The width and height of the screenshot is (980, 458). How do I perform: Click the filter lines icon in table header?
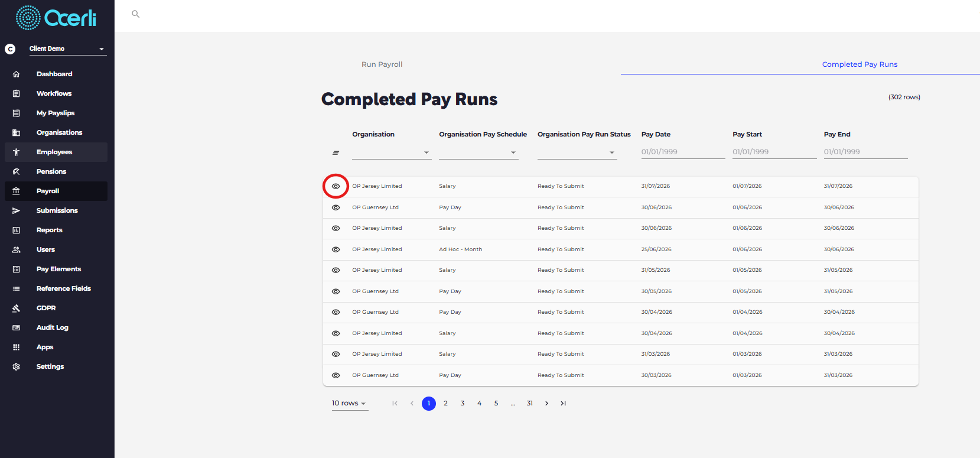point(336,152)
